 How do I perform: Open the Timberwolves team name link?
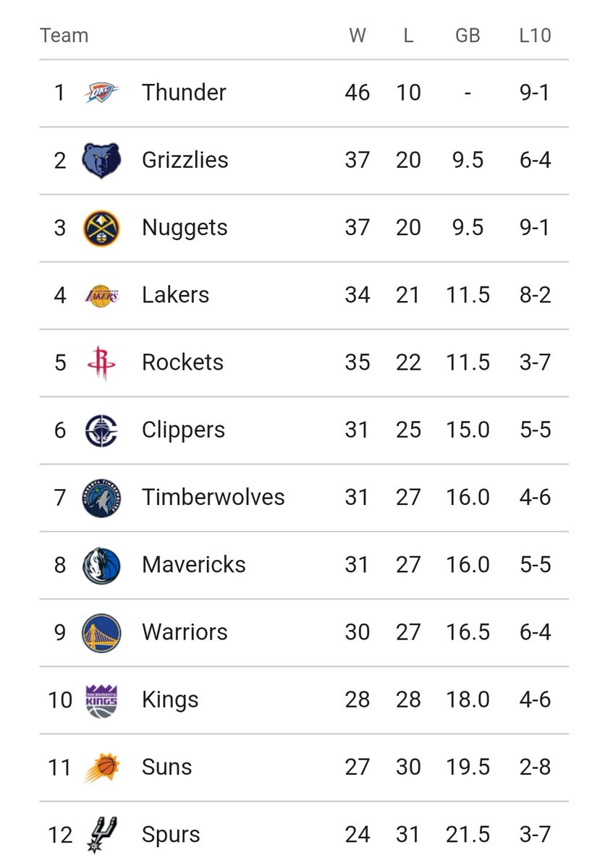(213, 498)
